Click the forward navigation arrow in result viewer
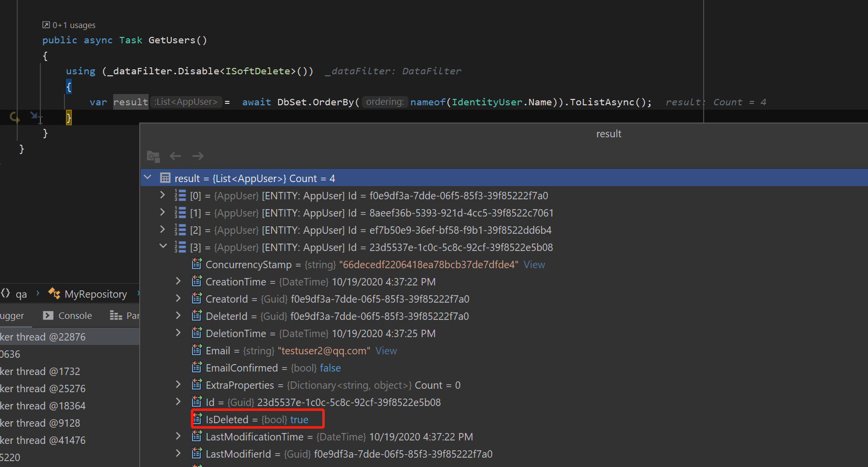Viewport: 868px width, 467px height. 198,156
